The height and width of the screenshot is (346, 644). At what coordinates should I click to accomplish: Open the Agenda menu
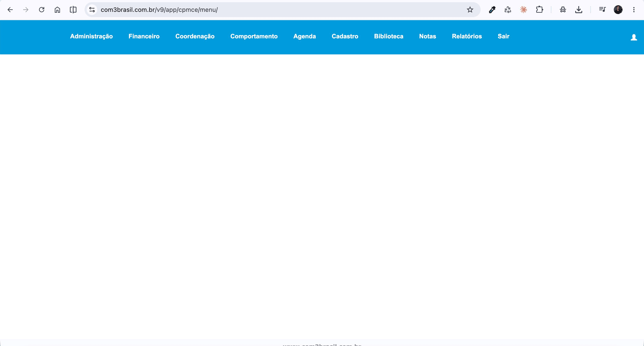tap(304, 36)
